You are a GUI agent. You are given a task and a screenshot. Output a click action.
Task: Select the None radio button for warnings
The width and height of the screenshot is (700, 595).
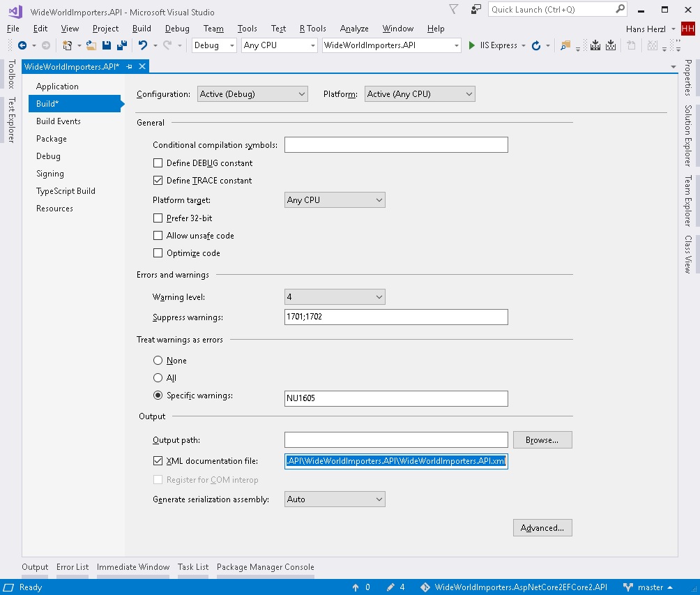click(x=158, y=361)
